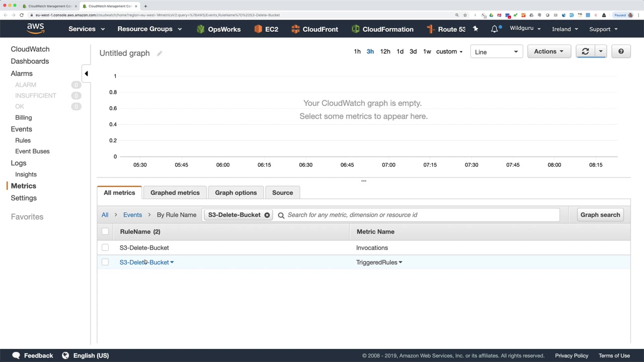Open Dashboards in the sidebar
Image resolution: width=644 pixels, height=362 pixels.
point(30,61)
